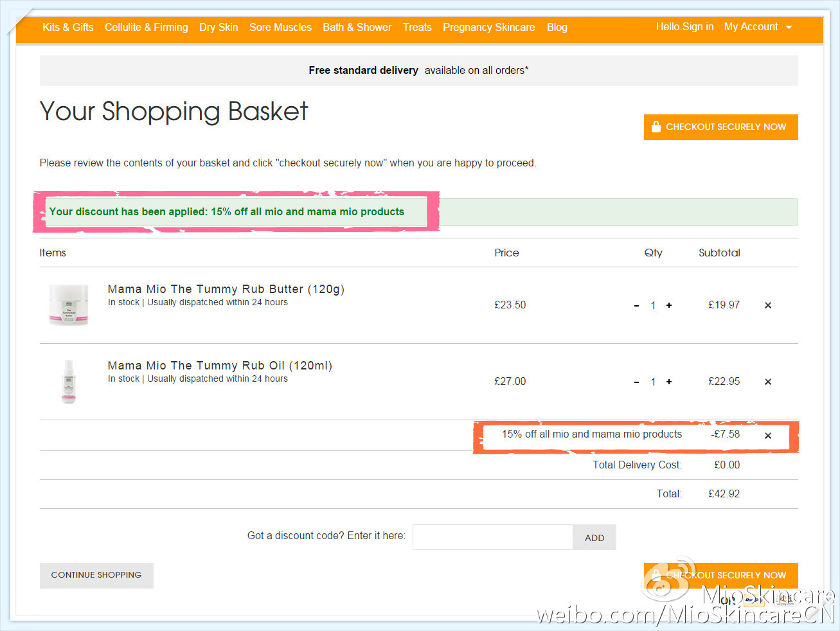The image size is (840, 631).
Task: Decrease quantity of Tummy Rub Butter
Action: click(636, 306)
